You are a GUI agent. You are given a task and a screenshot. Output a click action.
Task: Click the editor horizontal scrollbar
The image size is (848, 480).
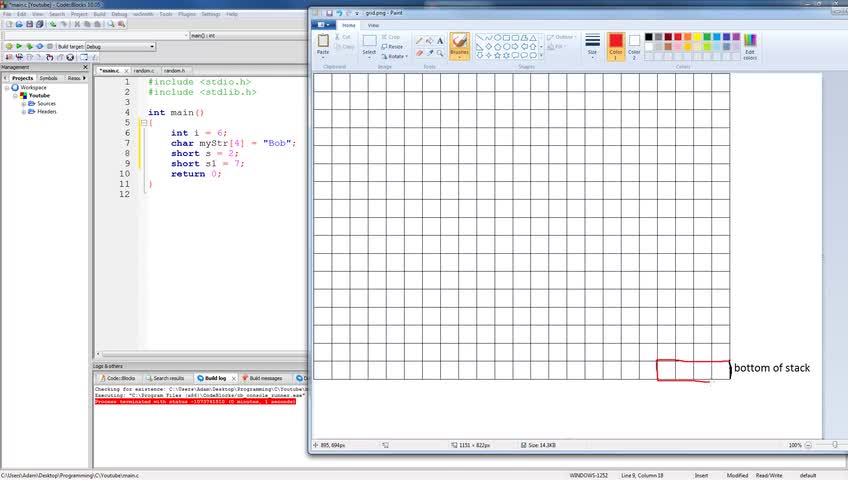(203, 355)
